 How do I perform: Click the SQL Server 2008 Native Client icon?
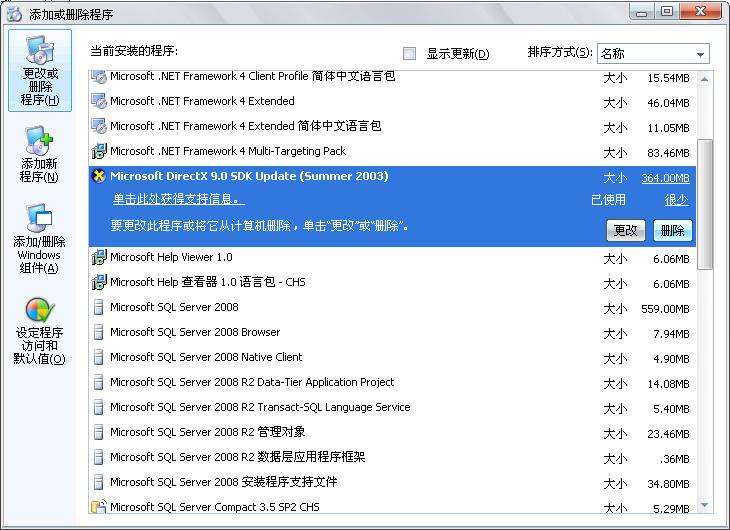tap(98, 357)
